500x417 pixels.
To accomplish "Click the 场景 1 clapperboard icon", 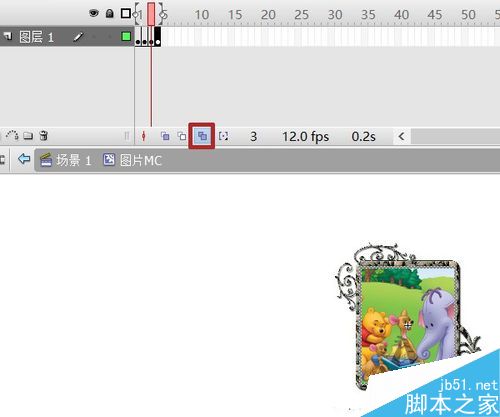I will coord(46,160).
